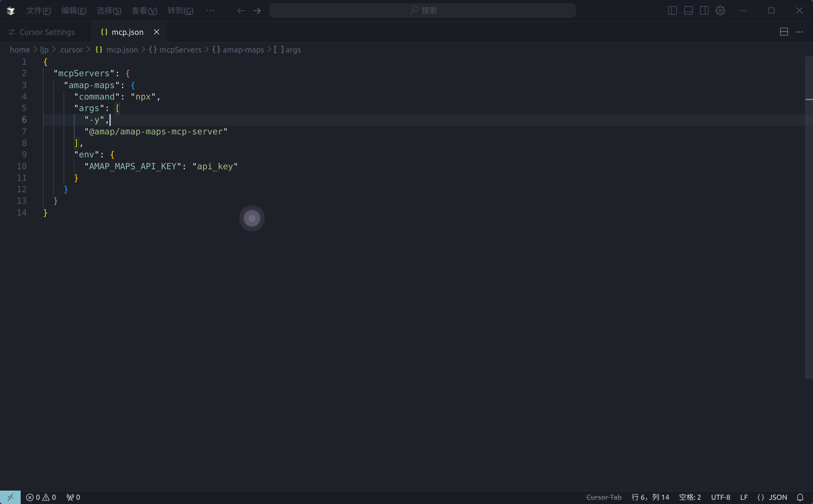Click the top search input field

422,10
